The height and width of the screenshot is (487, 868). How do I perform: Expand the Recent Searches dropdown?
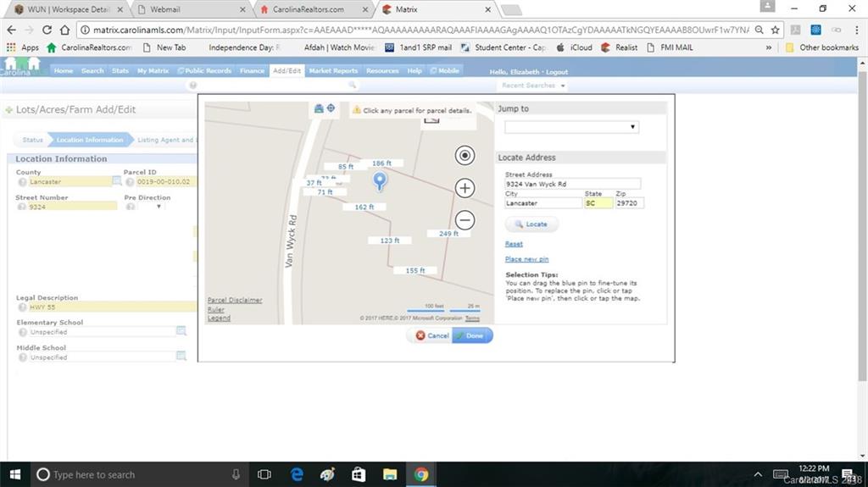(x=533, y=86)
